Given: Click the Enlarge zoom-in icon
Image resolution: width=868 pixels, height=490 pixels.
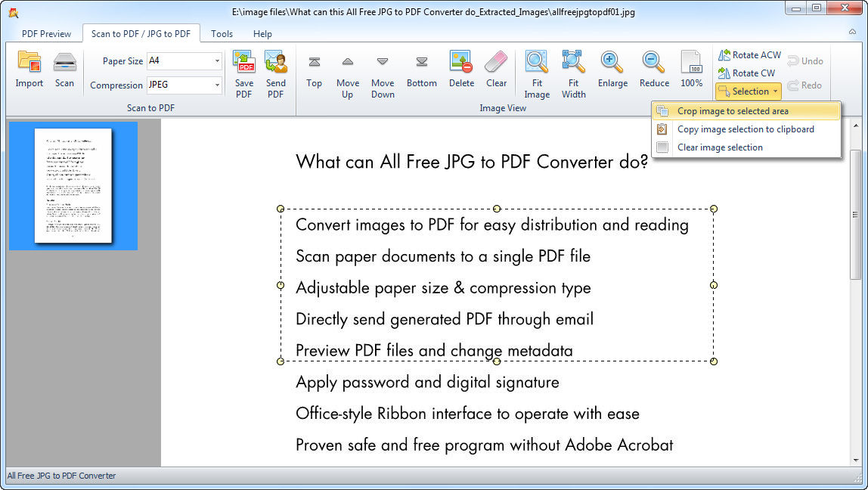Looking at the screenshot, I should click(612, 62).
